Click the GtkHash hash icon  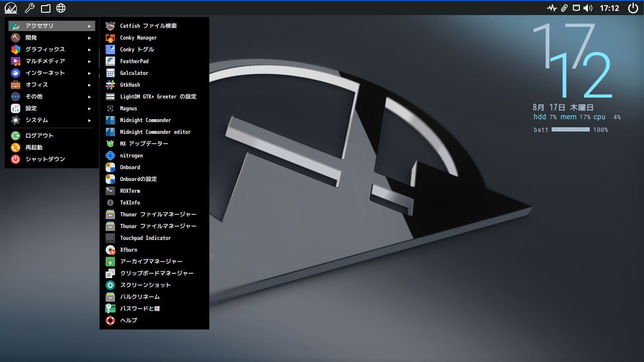[x=110, y=85]
